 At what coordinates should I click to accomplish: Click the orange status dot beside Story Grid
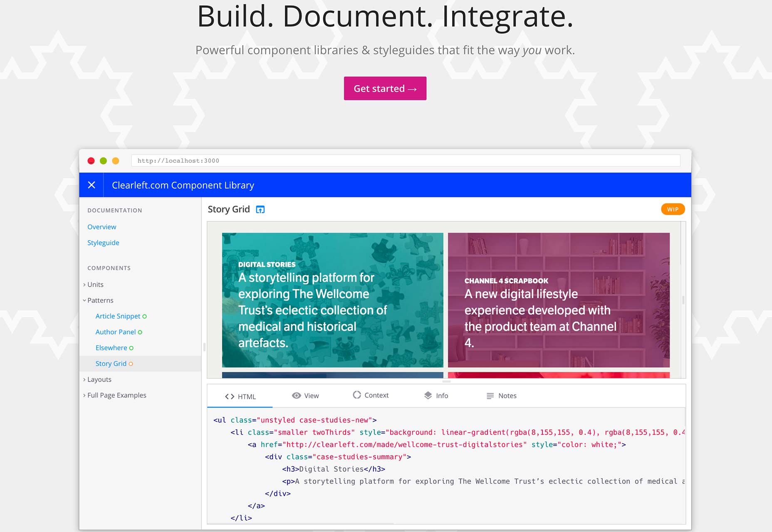[x=131, y=364]
